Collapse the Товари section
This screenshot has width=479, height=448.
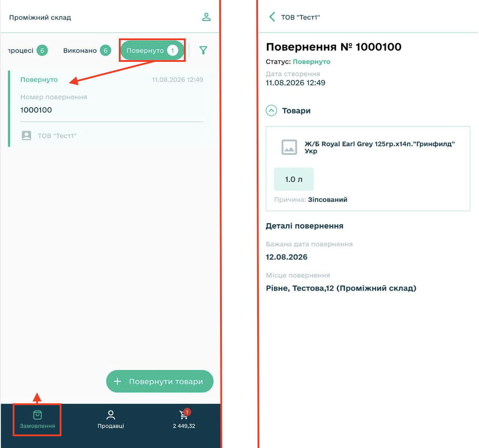[x=271, y=110]
